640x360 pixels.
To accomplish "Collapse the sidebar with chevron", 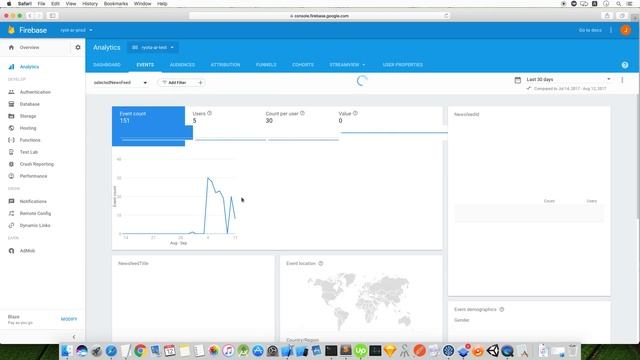I will [x=74, y=337].
